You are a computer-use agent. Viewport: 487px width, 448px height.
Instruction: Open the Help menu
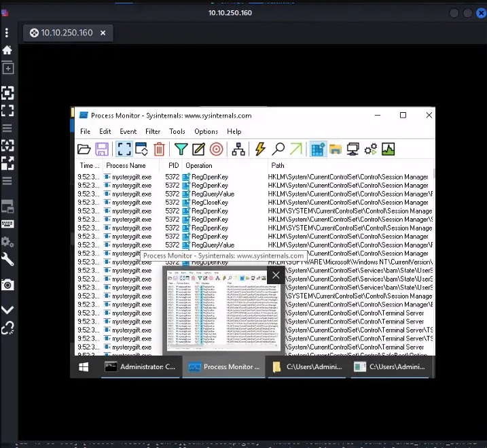tap(234, 131)
